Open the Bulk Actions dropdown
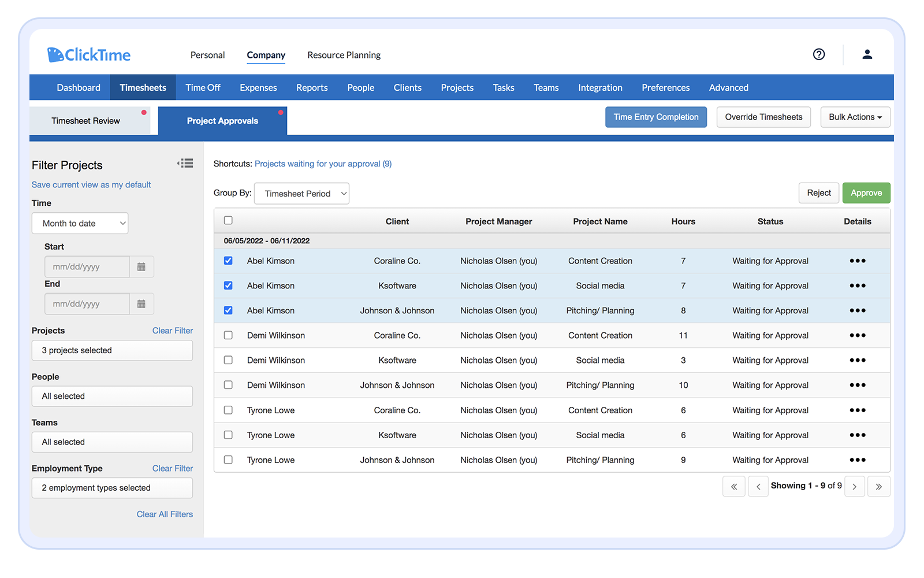This screenshot has width=924, height=578. (x=855, y=117)
